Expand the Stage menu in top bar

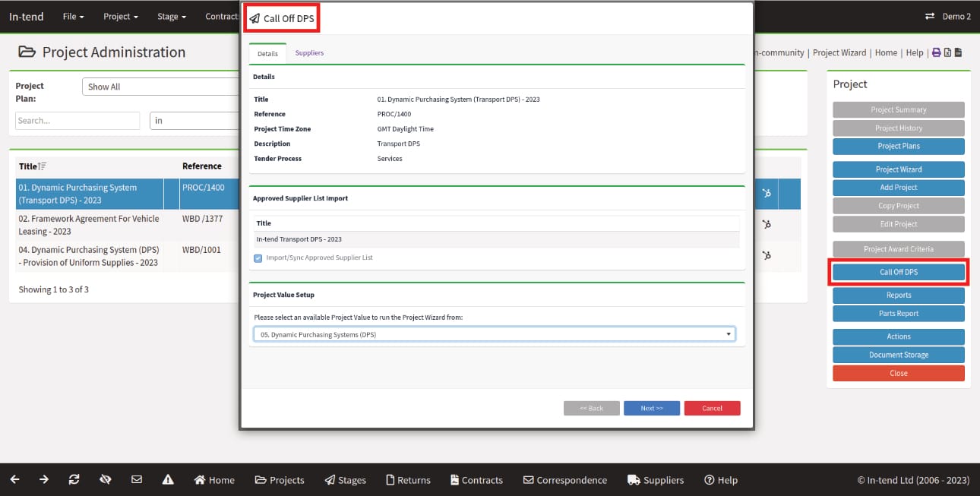pos(171,17)
